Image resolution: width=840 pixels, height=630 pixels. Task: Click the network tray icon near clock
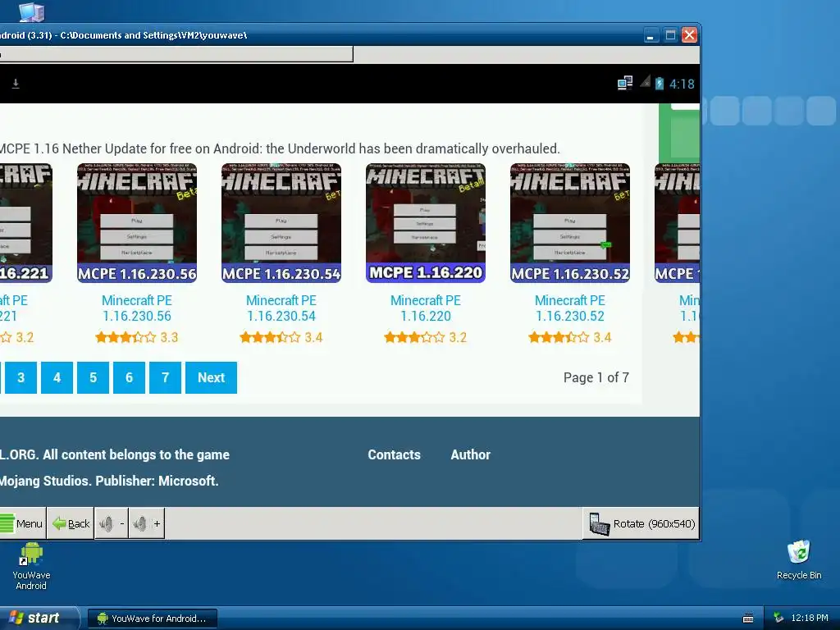779,619
